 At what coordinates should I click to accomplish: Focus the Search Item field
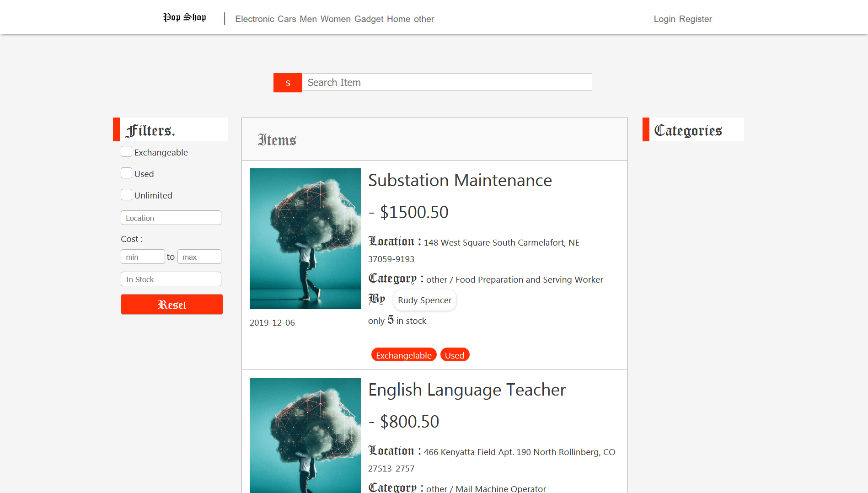point(446,82)
